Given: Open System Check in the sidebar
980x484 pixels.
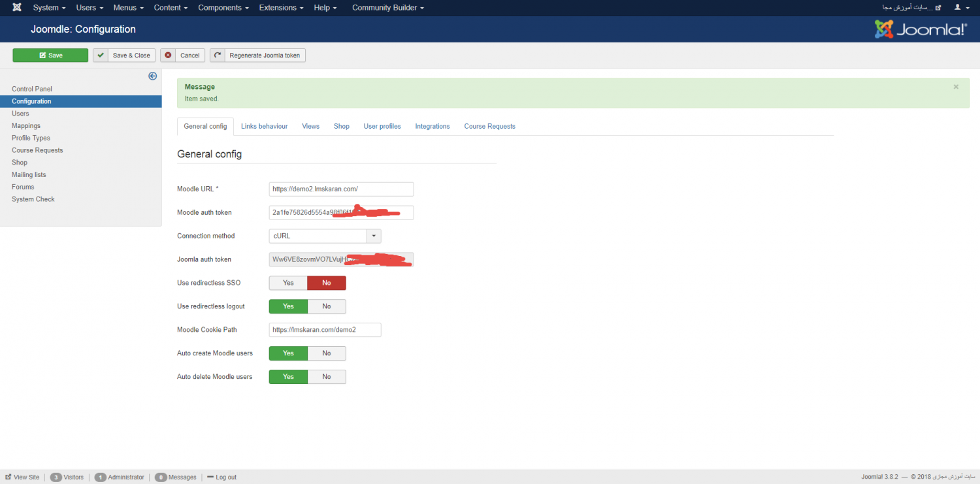Looking at the screenshot, I should 33,199.
